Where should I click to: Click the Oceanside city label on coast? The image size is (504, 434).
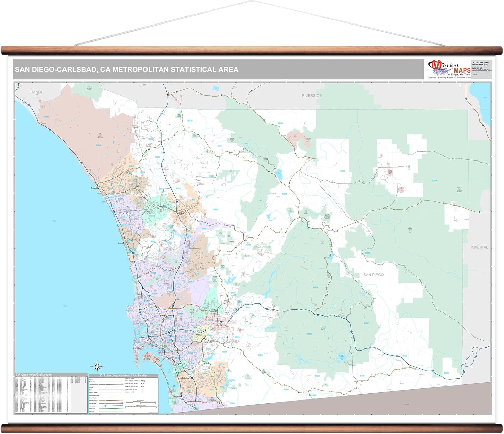pos(95,188)
